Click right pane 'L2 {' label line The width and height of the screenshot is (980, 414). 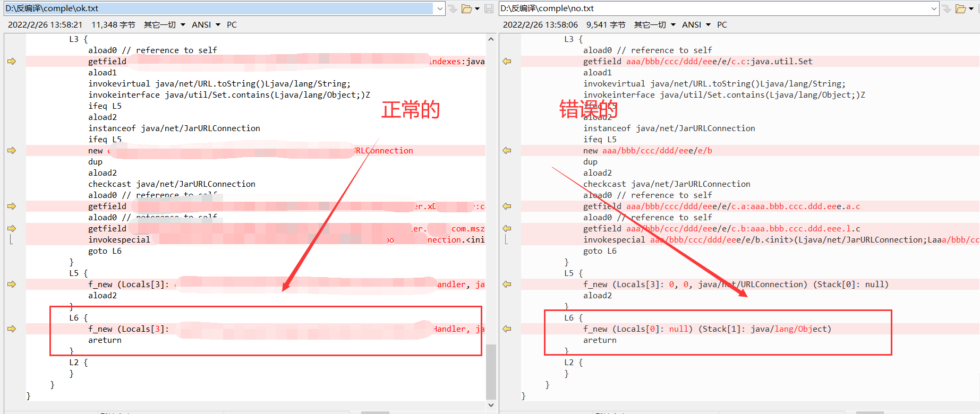pyautogui.click(x=574, y=363)
